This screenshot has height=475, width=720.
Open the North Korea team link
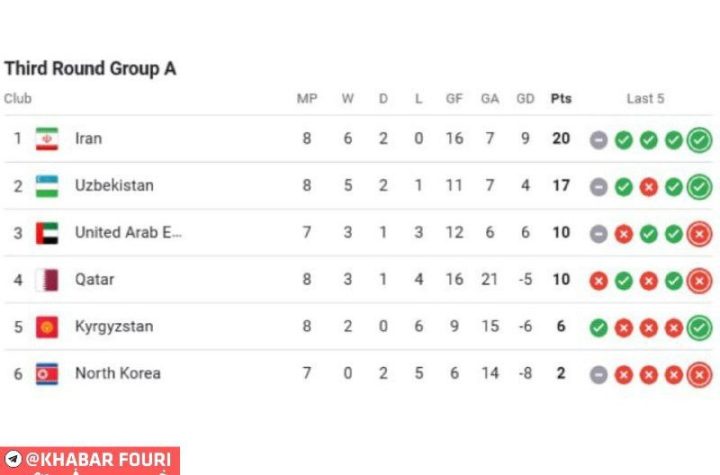coord(117,374)
